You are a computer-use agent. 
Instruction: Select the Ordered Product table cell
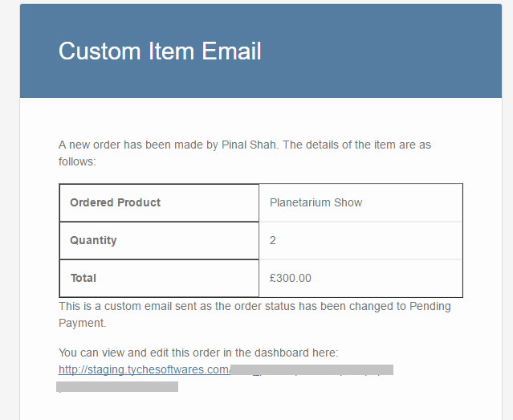[159, 202]
